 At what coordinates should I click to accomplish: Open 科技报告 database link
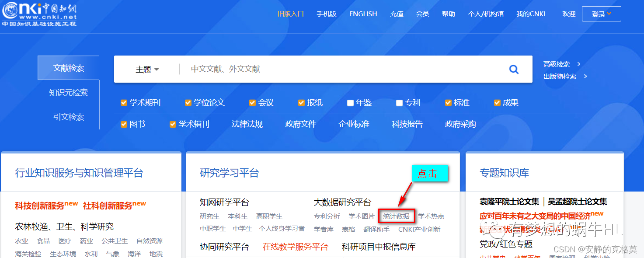(x=407, y=124)
